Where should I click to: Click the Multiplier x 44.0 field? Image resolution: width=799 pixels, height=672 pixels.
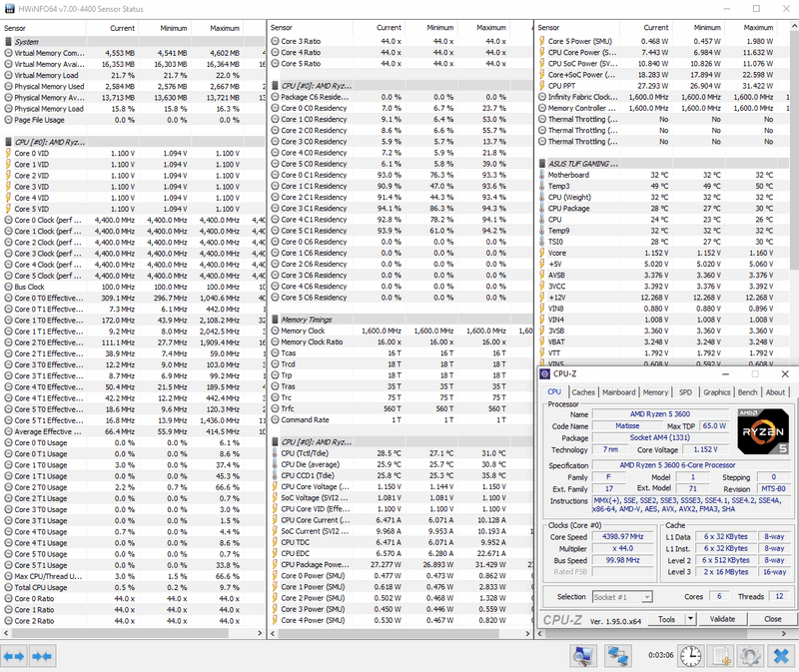click(x=622, y=548)
